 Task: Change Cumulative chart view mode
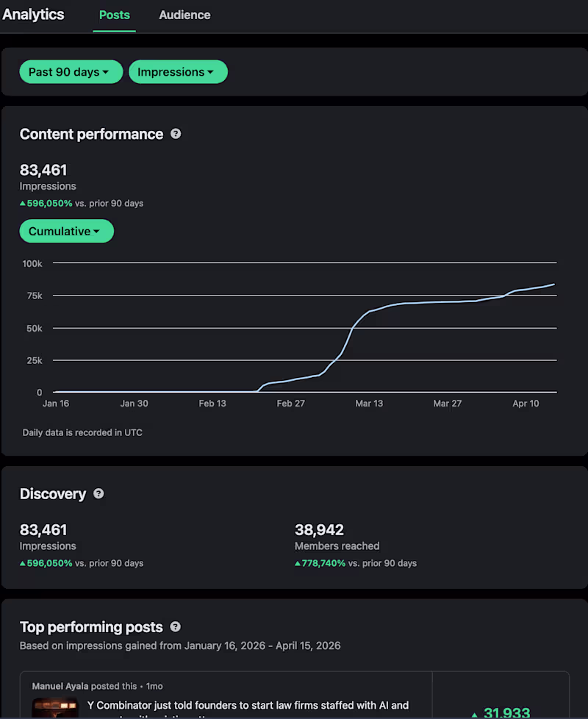click(66, 231)
